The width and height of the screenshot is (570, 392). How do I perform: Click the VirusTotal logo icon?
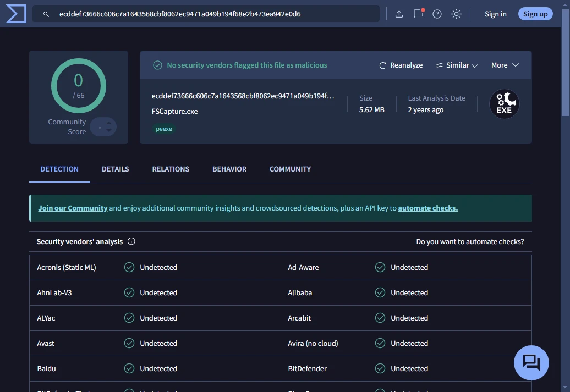click(x=16, y=14)
